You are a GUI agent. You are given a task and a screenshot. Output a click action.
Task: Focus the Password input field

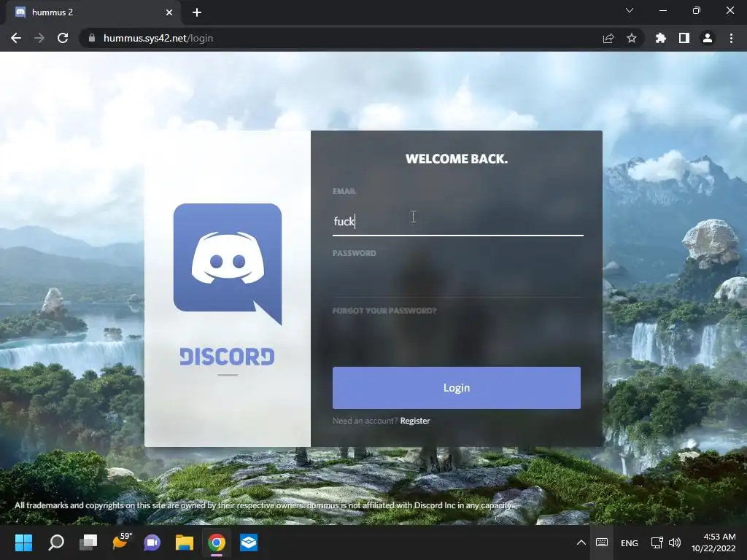458,283
